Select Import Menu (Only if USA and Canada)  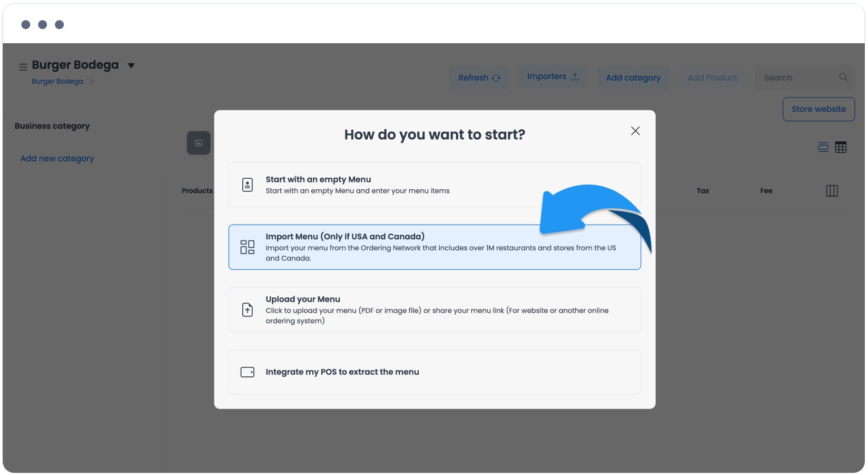coord(435,247)
